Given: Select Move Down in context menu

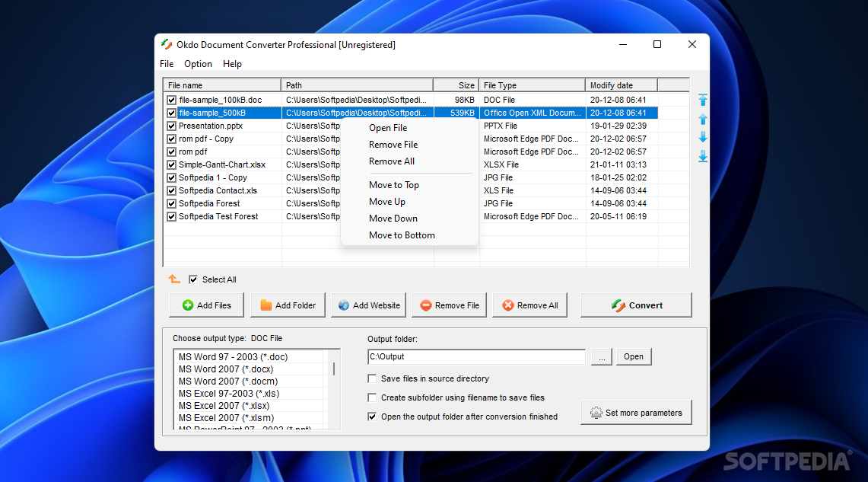Looking at the screenshot, I should point(409,219).
